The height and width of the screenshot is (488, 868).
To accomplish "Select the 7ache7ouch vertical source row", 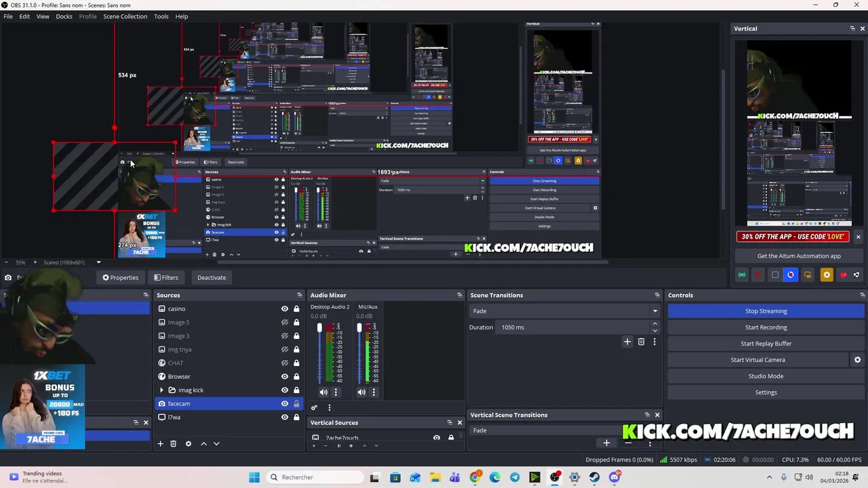I will click(x=383, y=438).
